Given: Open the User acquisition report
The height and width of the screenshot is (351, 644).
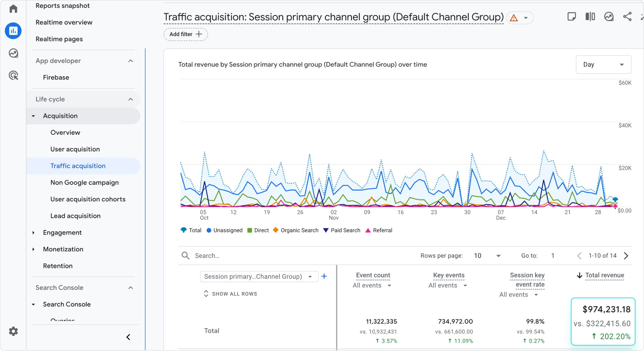Looking at the screenshot, I should (75, 149).
